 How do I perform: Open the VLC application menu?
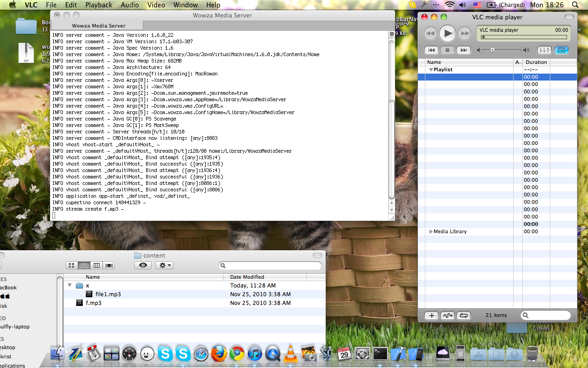pyautogui.click(x=31, y=5)
